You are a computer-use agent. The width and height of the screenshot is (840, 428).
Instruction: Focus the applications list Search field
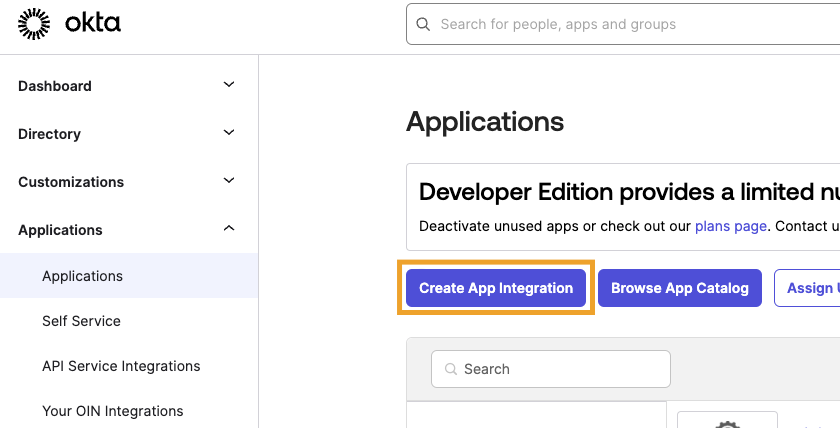551,369
